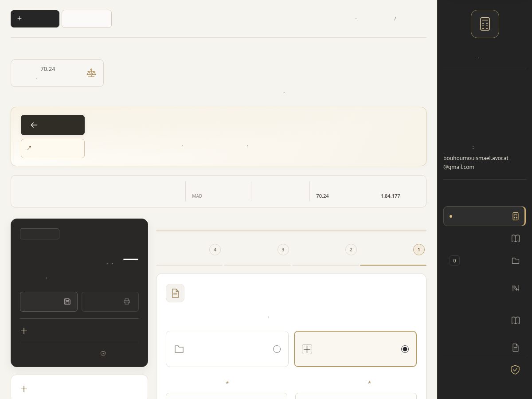Open the sidebar sliders adjustment icon

pos(515,288)
